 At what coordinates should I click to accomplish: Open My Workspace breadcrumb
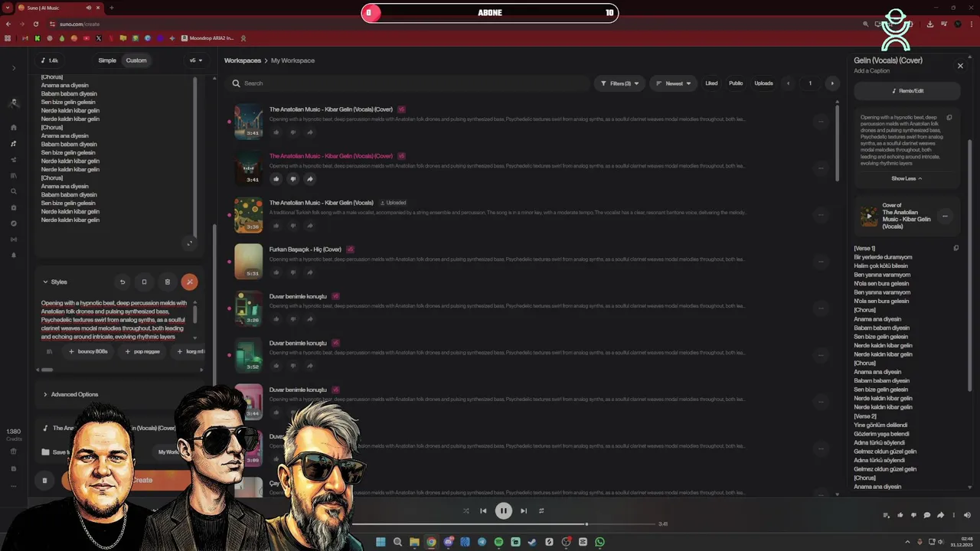coord(292,60)
